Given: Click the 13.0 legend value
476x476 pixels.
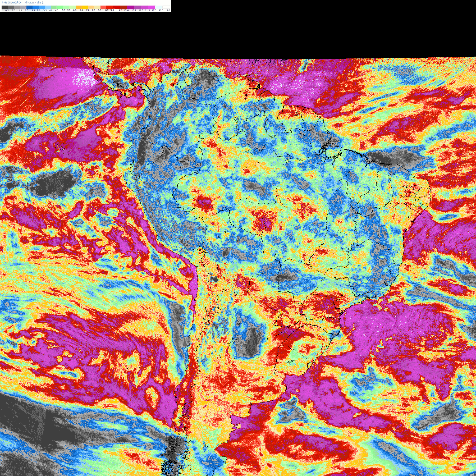Looking at the screenshot, I should pyautogui.click(x=168, y=10).
